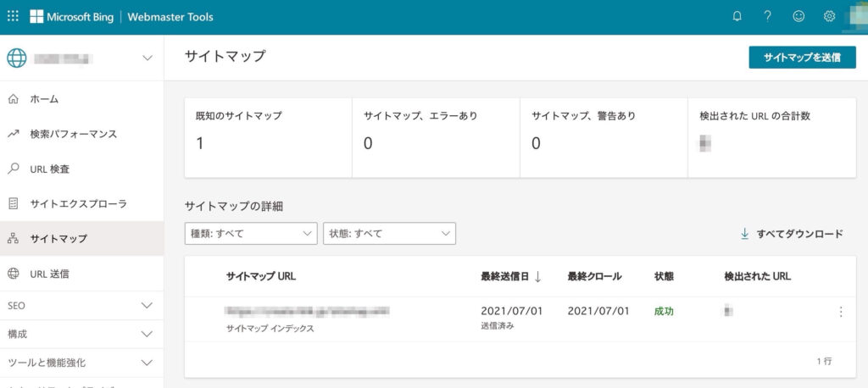868x388 pixels.
Task: Open URL 送信 page
Action: (81, 274)
